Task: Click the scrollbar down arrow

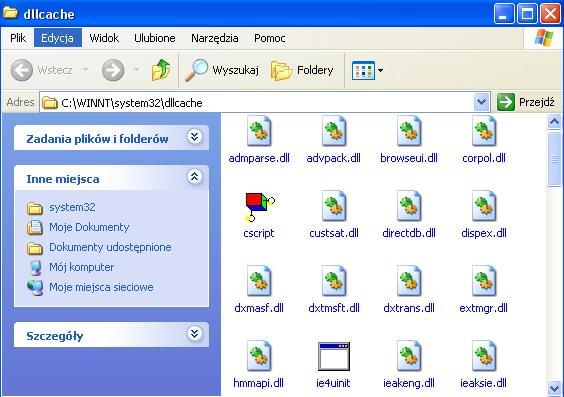Action: 554,388
